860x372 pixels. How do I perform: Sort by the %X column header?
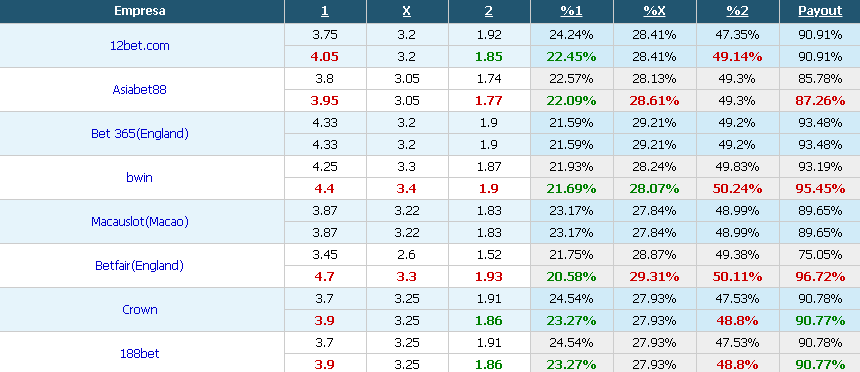click(x=654, y=11)
